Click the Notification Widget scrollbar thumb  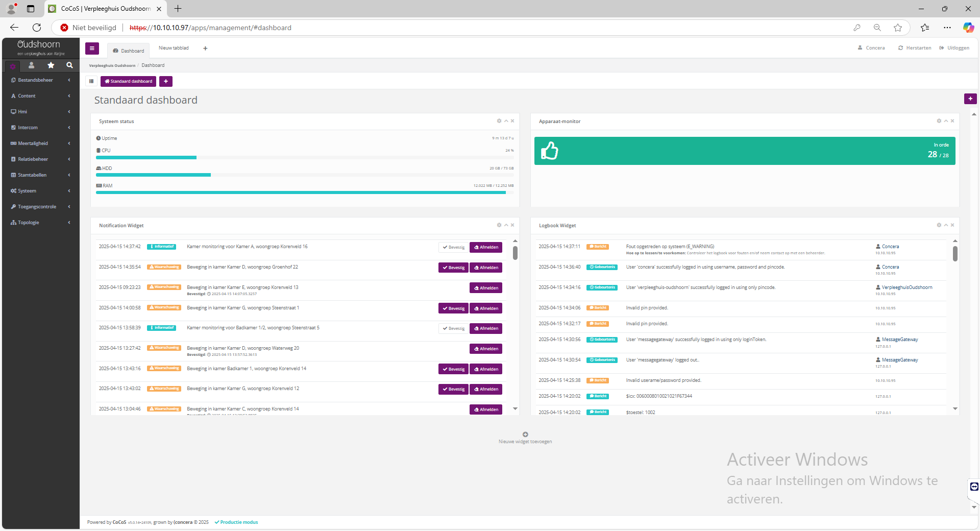515,253
